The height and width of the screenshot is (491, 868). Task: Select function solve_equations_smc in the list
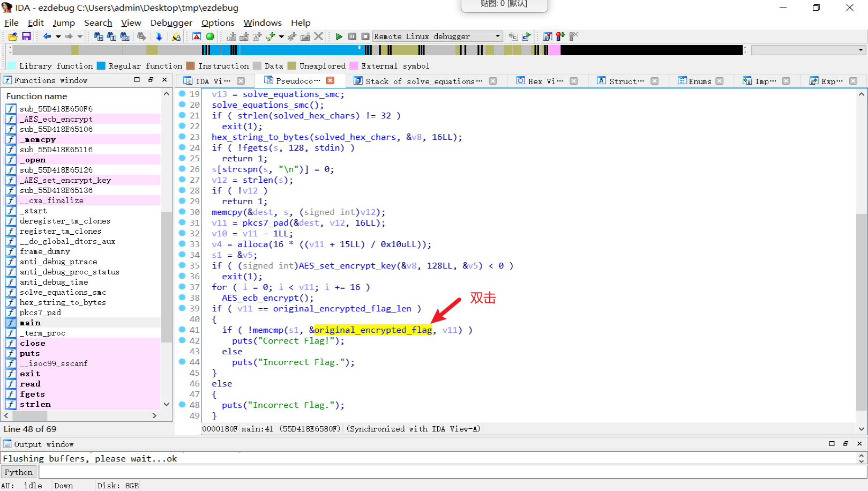coord(63,292)
